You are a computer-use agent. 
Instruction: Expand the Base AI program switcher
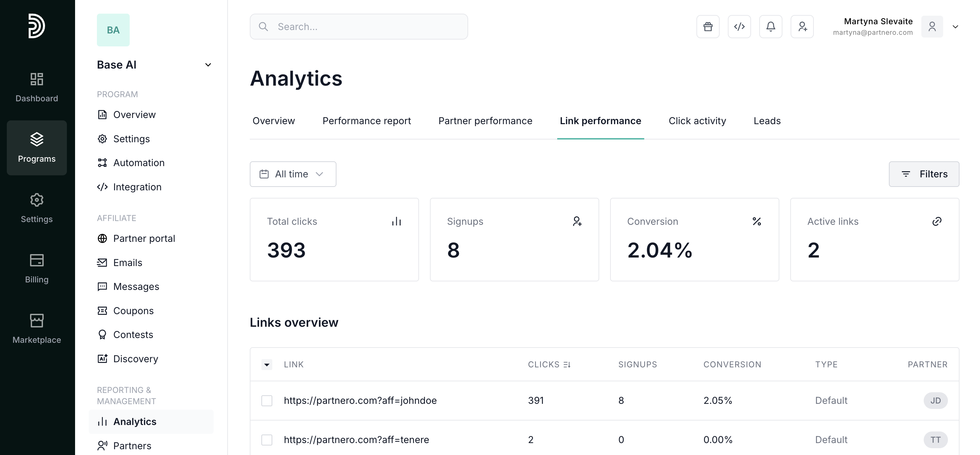(x=208, y=65)
